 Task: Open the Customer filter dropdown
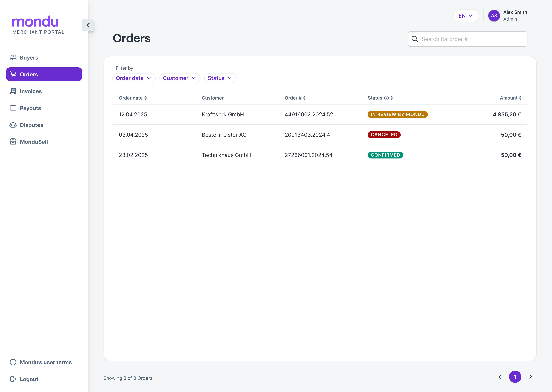pyautogui.click(x=180, y=78)
